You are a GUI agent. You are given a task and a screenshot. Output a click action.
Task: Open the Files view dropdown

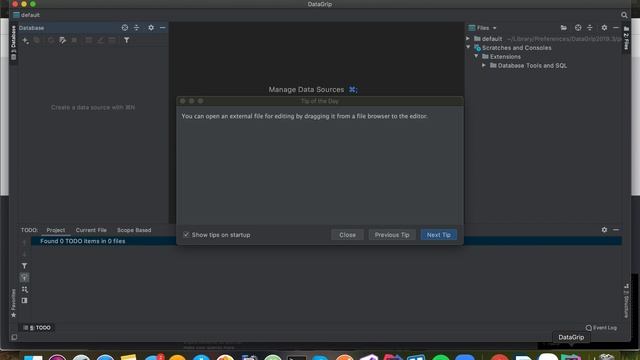click(483, 28)
